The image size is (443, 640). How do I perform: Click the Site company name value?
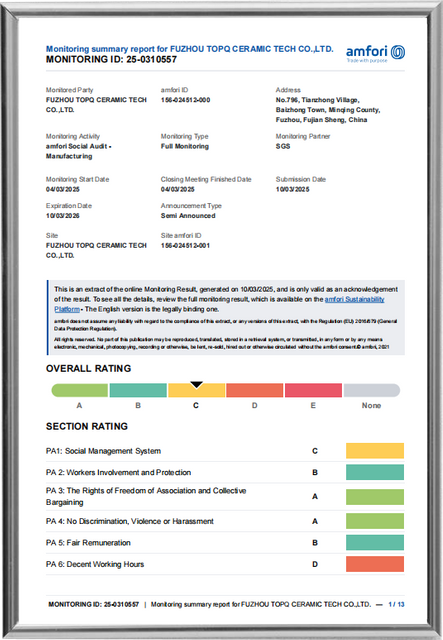point(96,251)
